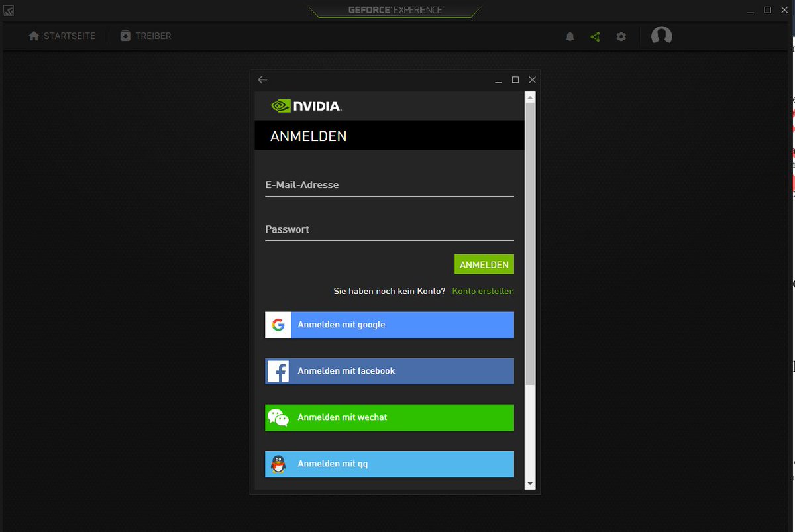This screenshot has height=532, width=795.
Task: Minimize the login dialog
Action: click(499, 80)
